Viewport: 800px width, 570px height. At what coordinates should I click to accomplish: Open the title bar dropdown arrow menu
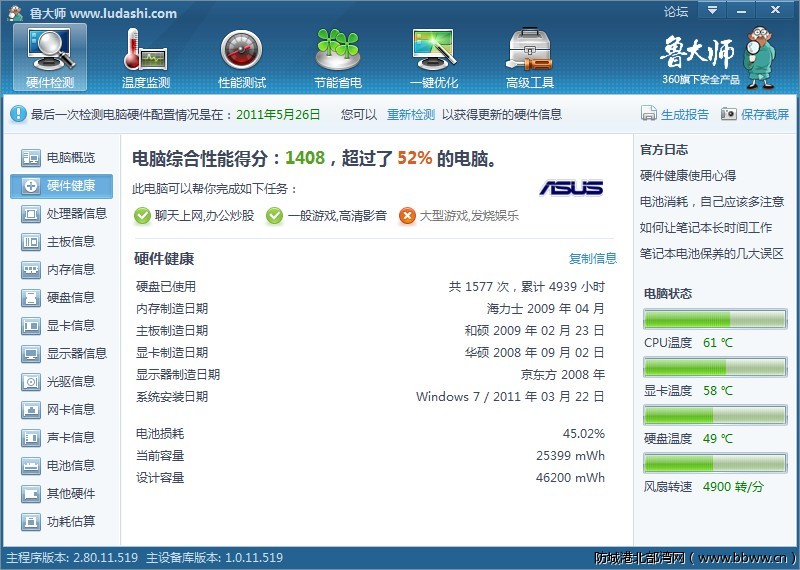(712, 10)
